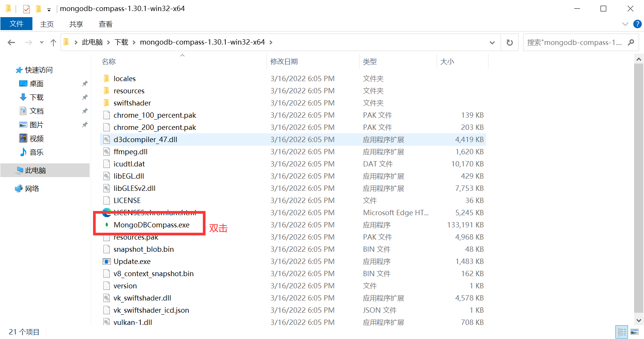Select v8_context_snapshot.bin file
Image resolution: width=644 pixels, height=339 pixels.
pyautogui.click(x=154, y=273)
